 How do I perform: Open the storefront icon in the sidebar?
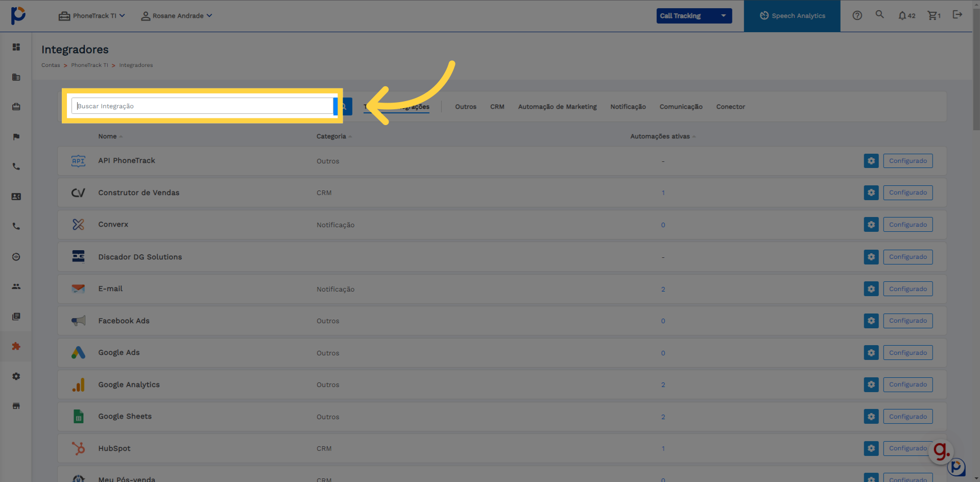pos(16,406)
